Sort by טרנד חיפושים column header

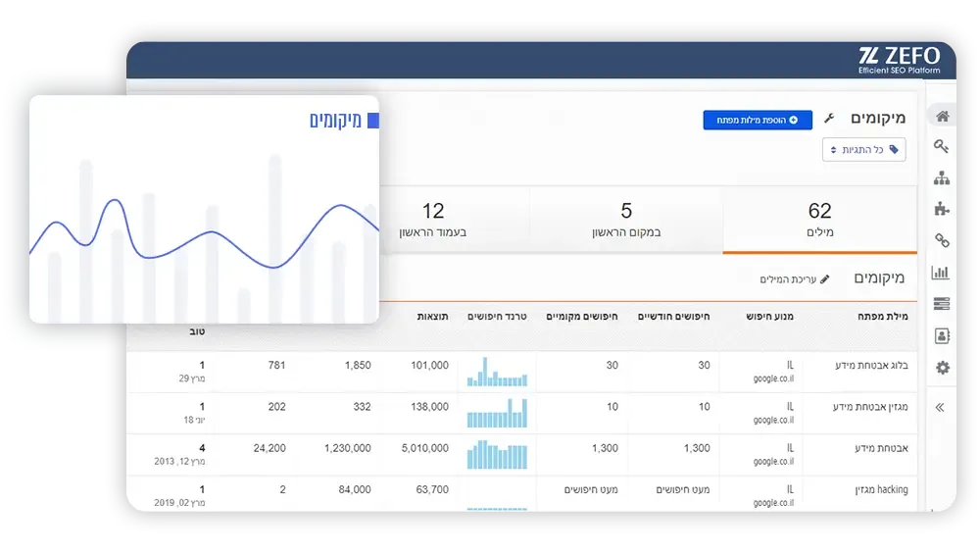(497, 317)
